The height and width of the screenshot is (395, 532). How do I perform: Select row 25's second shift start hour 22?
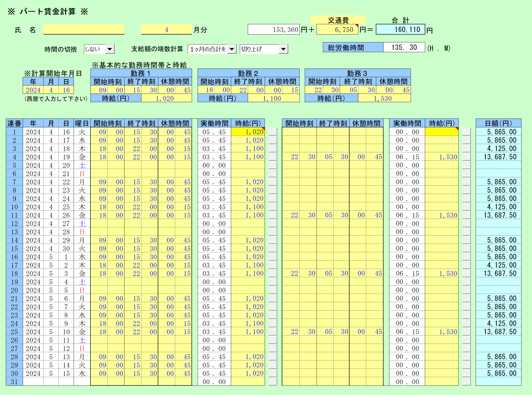coord(291,332)
